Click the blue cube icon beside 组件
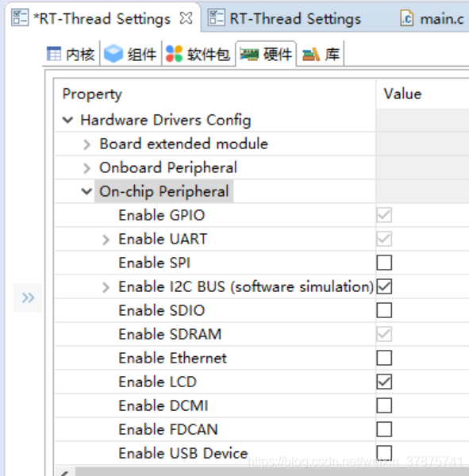 (113, 54)
